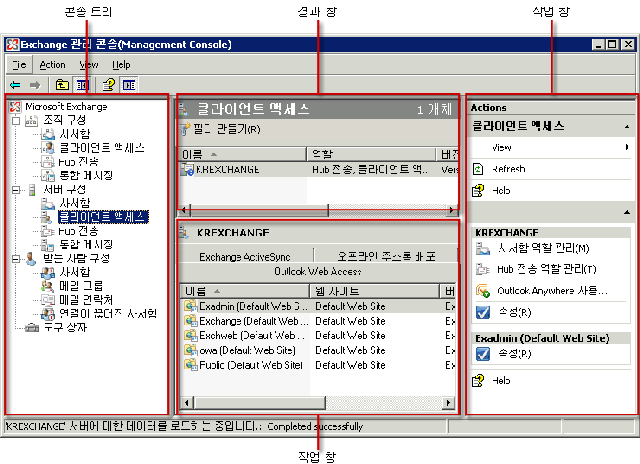Open 속성(R) under KREXCHANGE actions
The image size is (640, 464).
tap(515, 313)
